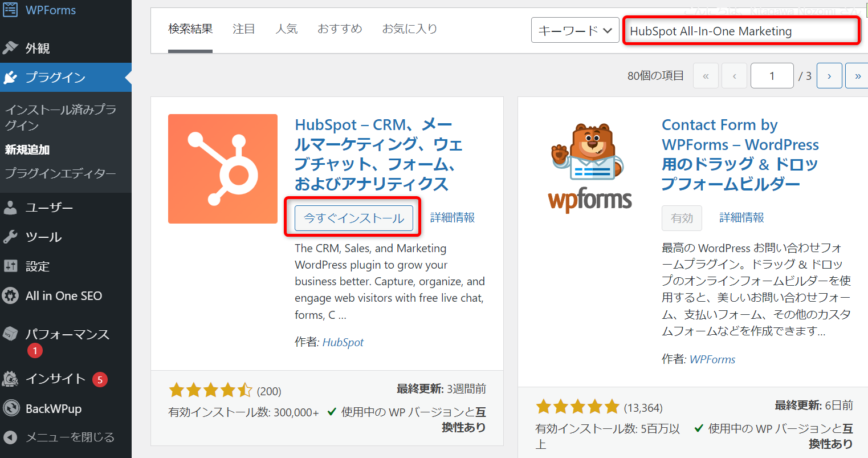Click the Appearance (外観) brush icon
This screenshot has width=868, height=458.
10,48
